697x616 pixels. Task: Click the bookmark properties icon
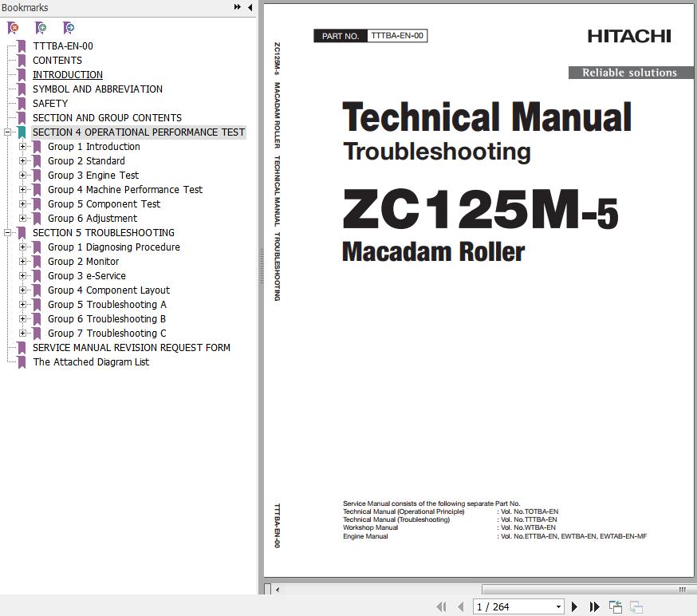click(x=68, y=28)
